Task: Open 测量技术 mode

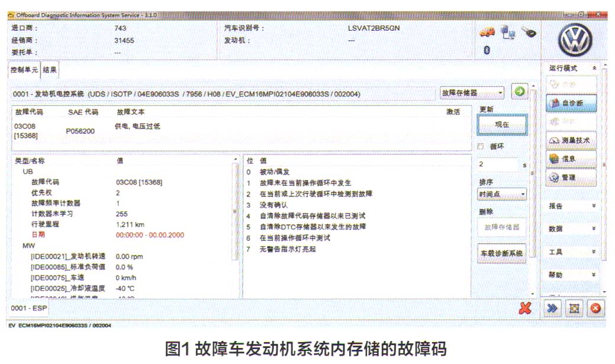Action: (x=571, y=140)
